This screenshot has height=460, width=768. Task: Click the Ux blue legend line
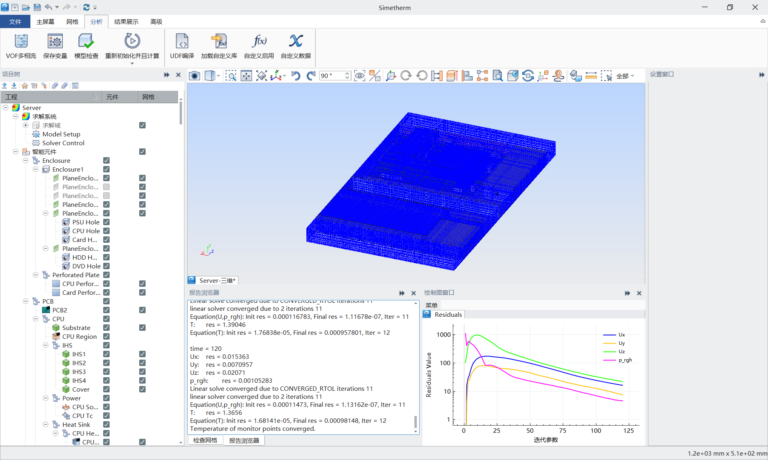click(609, 335)
